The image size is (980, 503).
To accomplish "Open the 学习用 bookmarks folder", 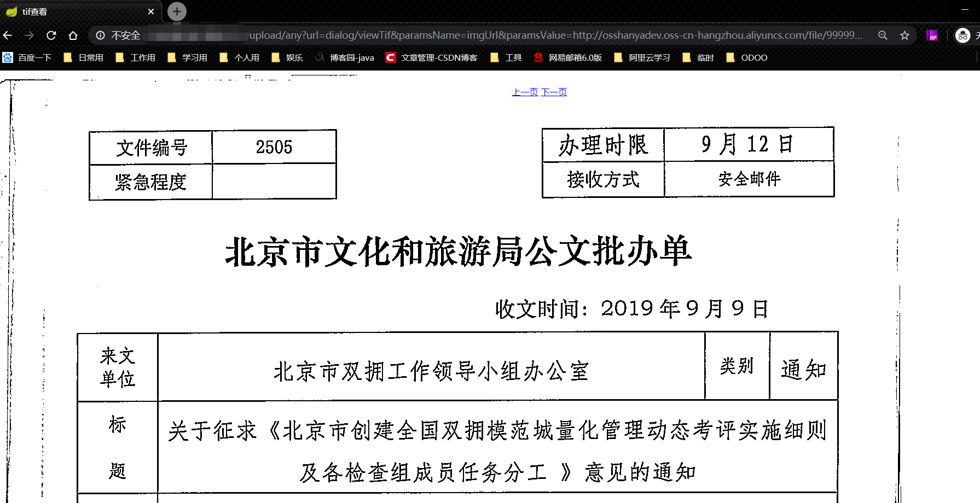I will click(x=193, y=57).
